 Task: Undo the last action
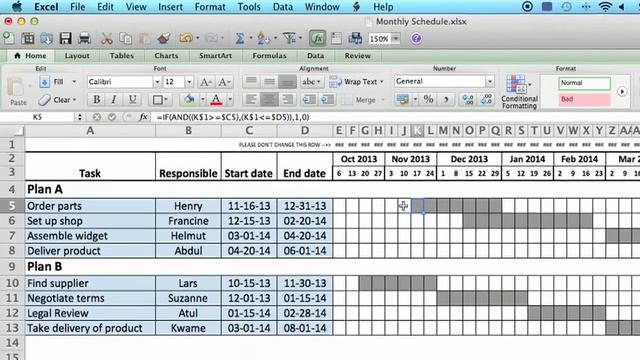(x=186, y=38)
